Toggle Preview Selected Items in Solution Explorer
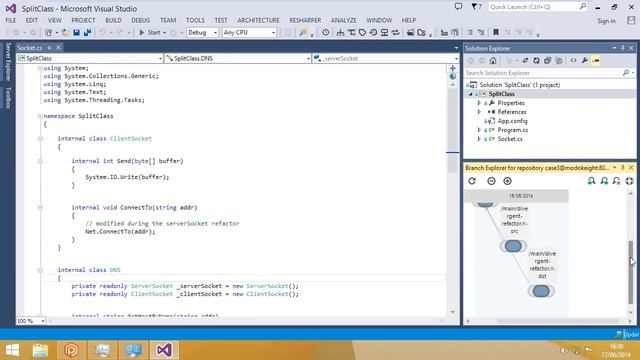The image size is (640, 360). tap(596, 61)
